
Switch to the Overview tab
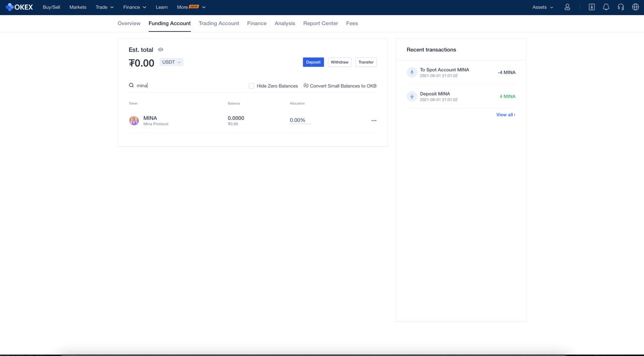(129, 23)
